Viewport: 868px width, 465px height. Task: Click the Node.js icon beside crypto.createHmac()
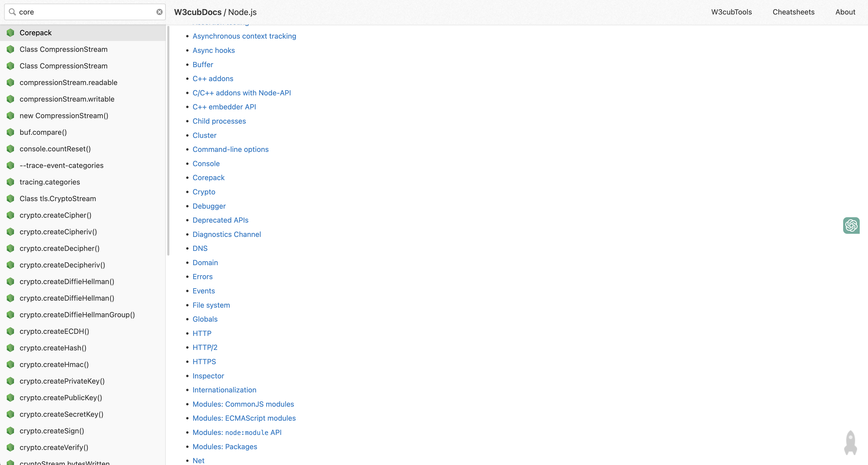(x=10, y=364)
